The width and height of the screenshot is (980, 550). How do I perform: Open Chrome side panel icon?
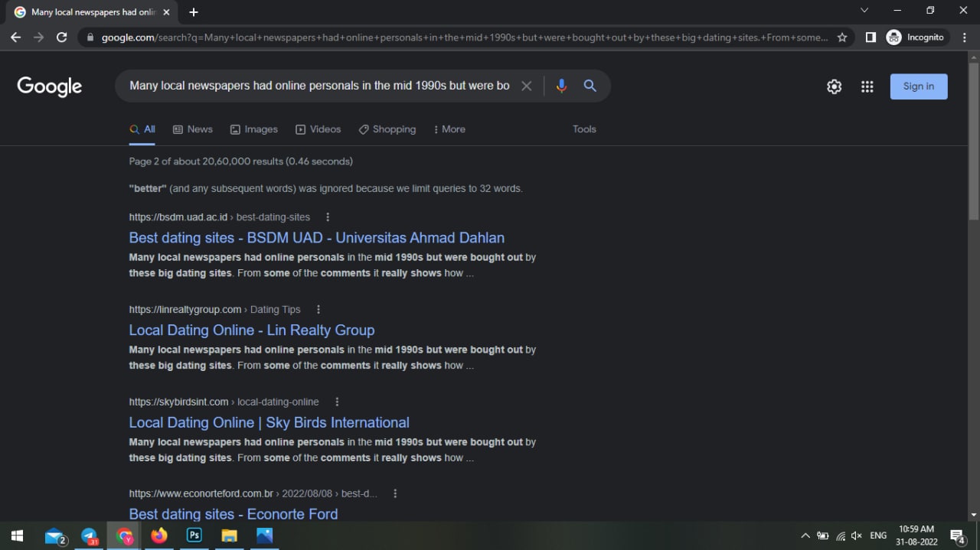click(x=871, y=37)
